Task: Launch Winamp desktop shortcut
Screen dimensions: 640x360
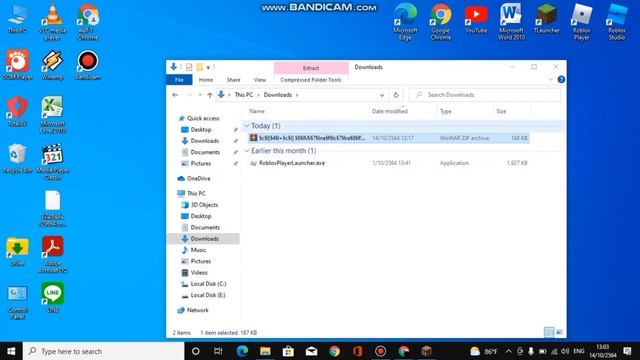Action: click(x=53, y=65)
